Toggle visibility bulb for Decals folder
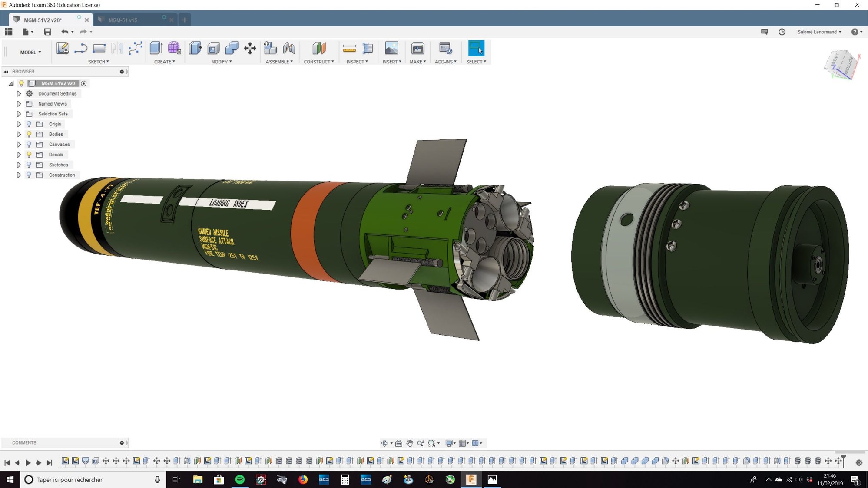This screenshot has width=868, height=488. coord(29,155)
